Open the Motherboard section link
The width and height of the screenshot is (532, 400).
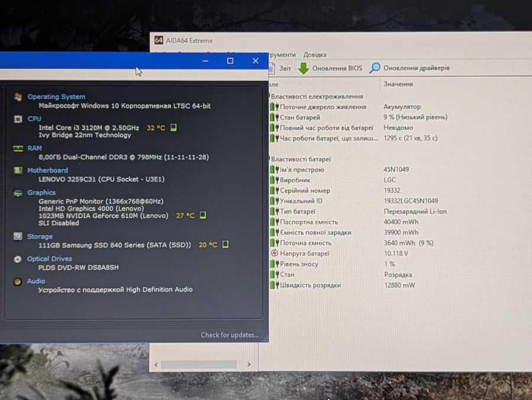tap(47, 170)
